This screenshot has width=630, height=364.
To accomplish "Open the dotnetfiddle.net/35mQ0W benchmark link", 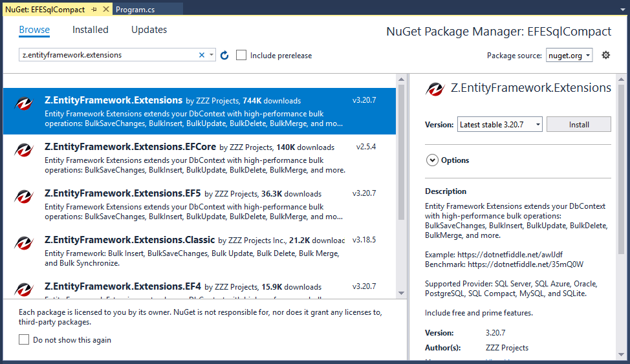I will click(525, 264).
